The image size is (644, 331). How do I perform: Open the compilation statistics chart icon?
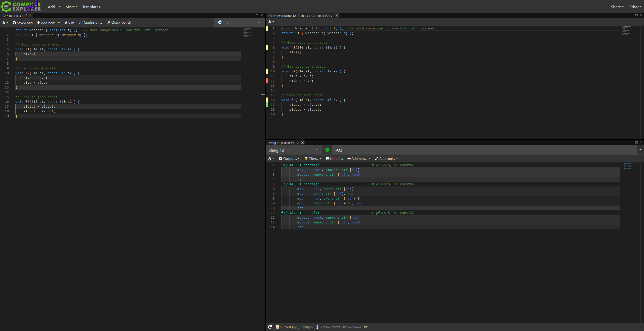point(366,327)
